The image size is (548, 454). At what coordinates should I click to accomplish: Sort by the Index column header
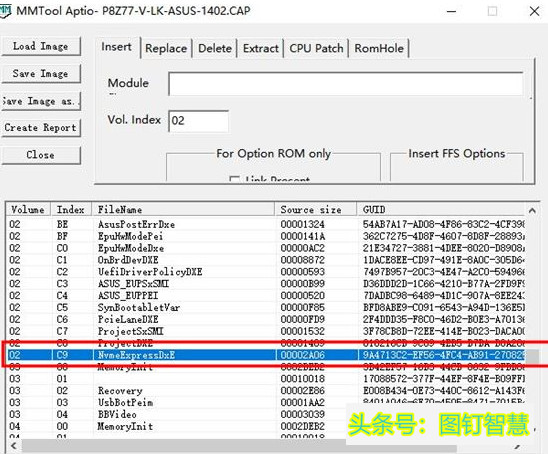pos(71,210)
